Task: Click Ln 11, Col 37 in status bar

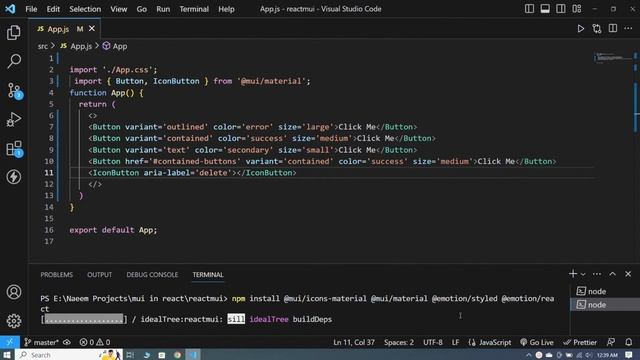Action: (x=353, y=342)
